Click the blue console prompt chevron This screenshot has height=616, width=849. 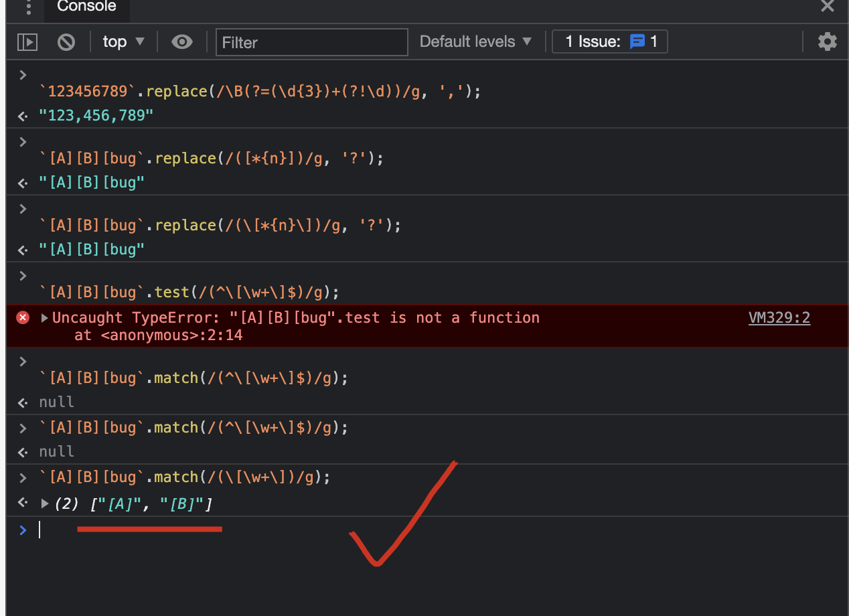point(23,530)
